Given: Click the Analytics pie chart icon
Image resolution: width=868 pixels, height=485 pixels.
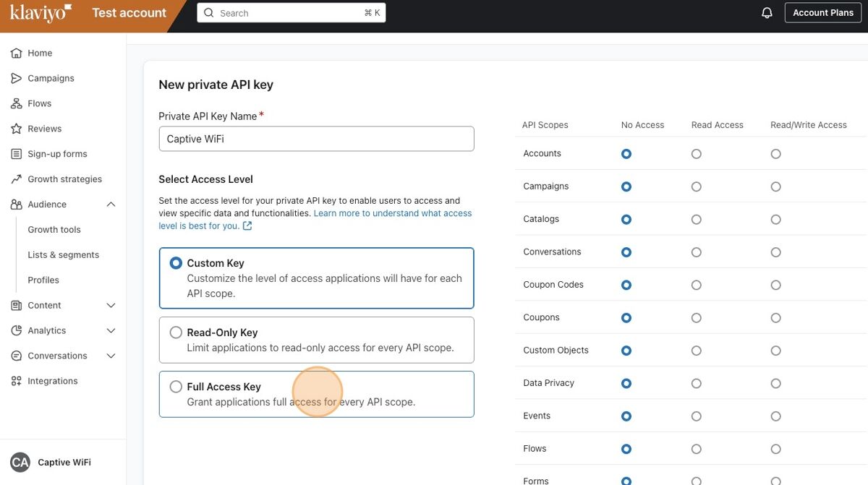Looking at the screenshot, I should click(x=17, y=330).
